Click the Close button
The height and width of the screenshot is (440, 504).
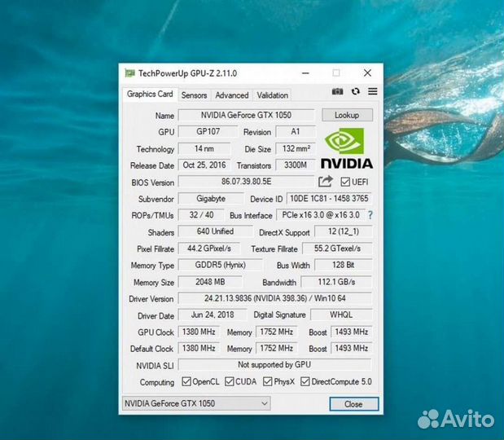tap(354, 404)
